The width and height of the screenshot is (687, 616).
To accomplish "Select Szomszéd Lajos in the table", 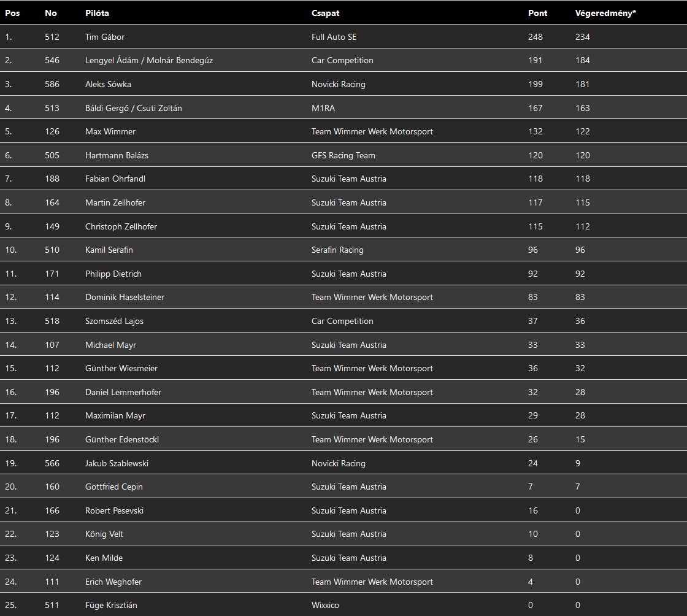I will coord(114,321).
